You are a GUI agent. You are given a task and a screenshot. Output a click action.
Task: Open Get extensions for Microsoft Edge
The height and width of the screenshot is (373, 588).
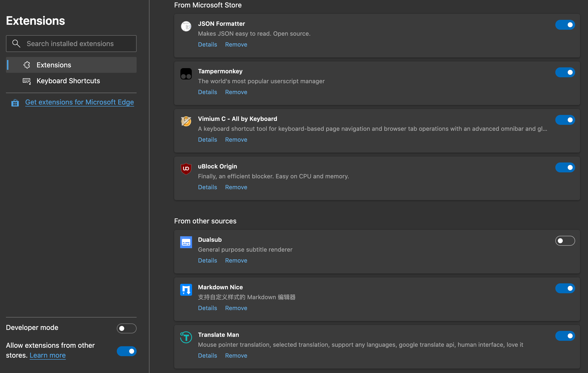click(x=79, y=102)
